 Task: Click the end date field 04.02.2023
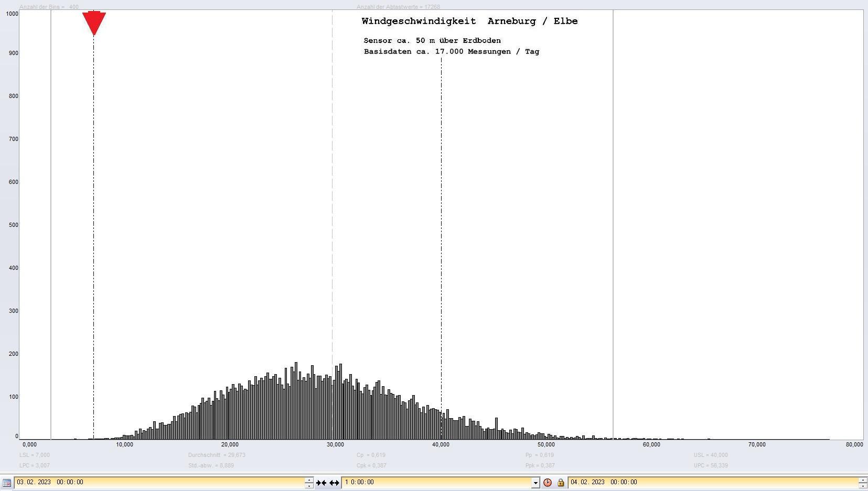713,482
